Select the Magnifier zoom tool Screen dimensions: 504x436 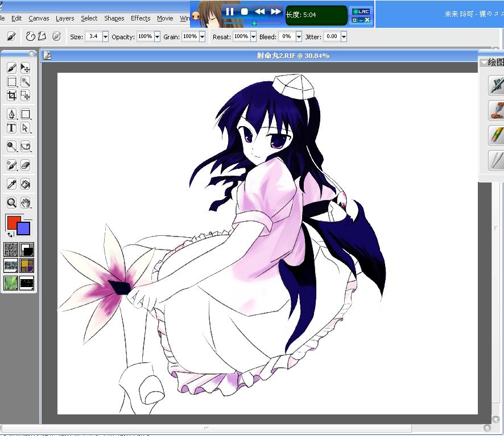[11, 203]
